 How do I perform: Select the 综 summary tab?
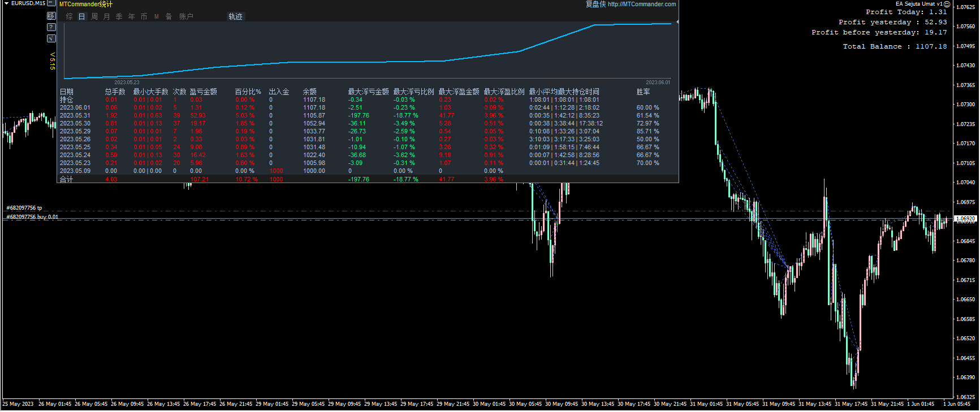tap(69, 16)
